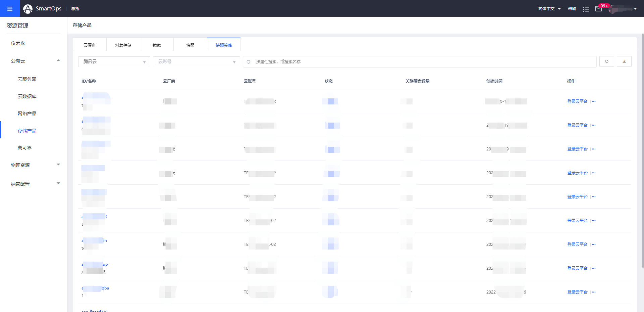Open 总览 in the top navigation
Image resolution: width=644 pixels, height=312 pixels.
75,9
